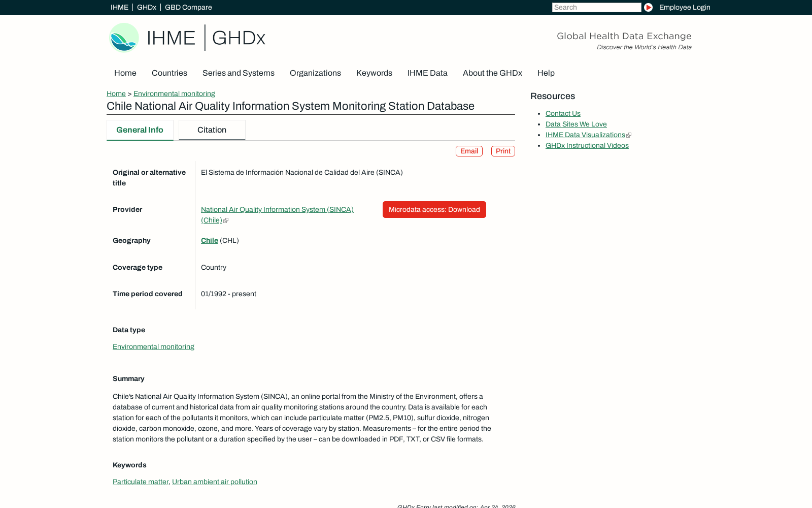Open the IHME link in top bar
This screenshot has width=812, height=508.
click(x=119, y=7)
